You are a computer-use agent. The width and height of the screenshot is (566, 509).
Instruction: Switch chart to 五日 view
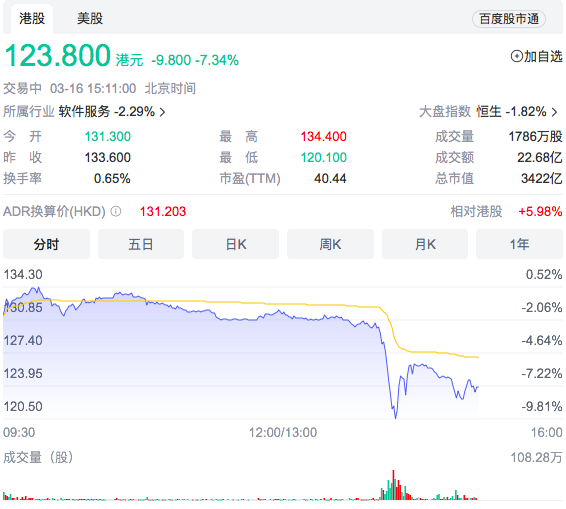pos(141,244)
